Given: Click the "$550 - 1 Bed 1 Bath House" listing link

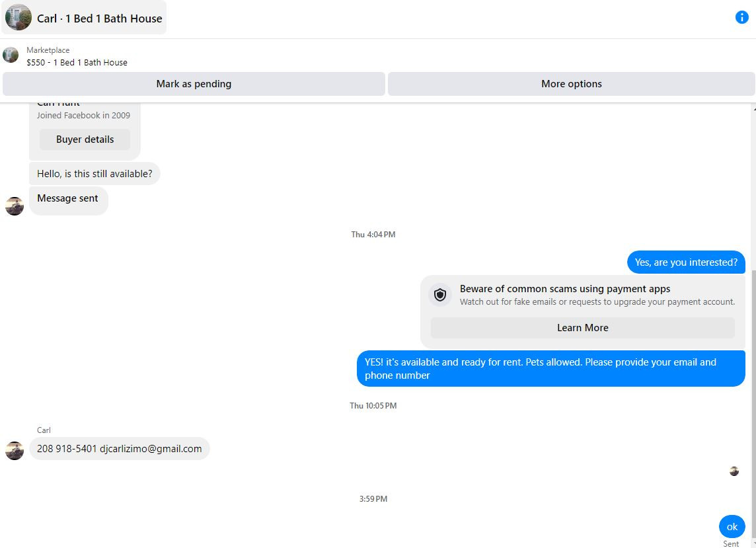Looking at the screenshot, I should (77, 63).
